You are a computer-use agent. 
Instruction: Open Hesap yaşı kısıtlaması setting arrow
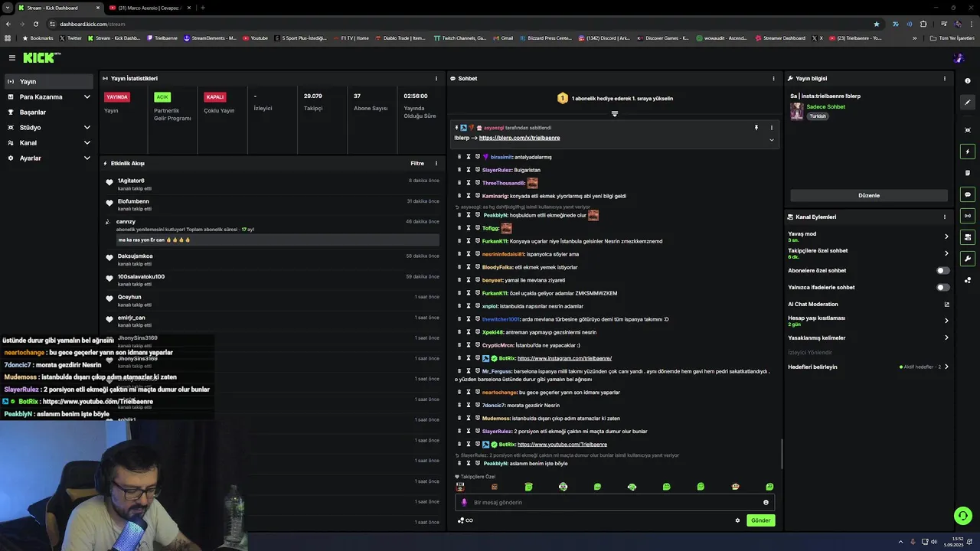[946, 321]
